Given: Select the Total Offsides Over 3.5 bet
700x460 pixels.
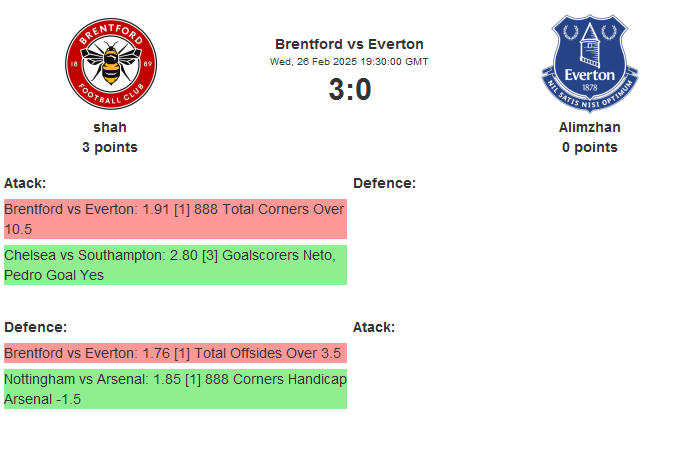Looking at the screenshot, I should (175, 353).
